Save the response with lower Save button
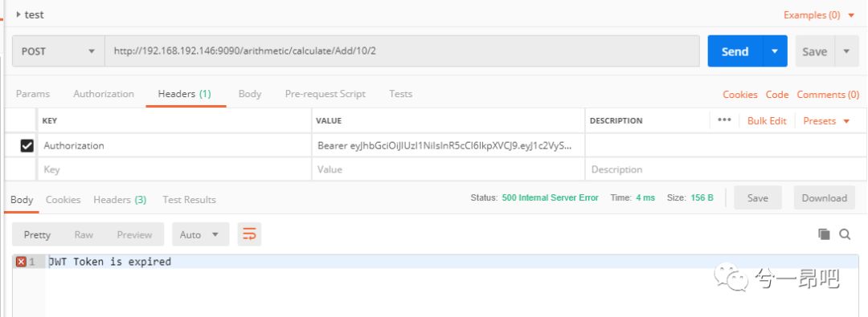Image resolution: width=868 pixels, height=317 pixels. click(x=757, y=197)
